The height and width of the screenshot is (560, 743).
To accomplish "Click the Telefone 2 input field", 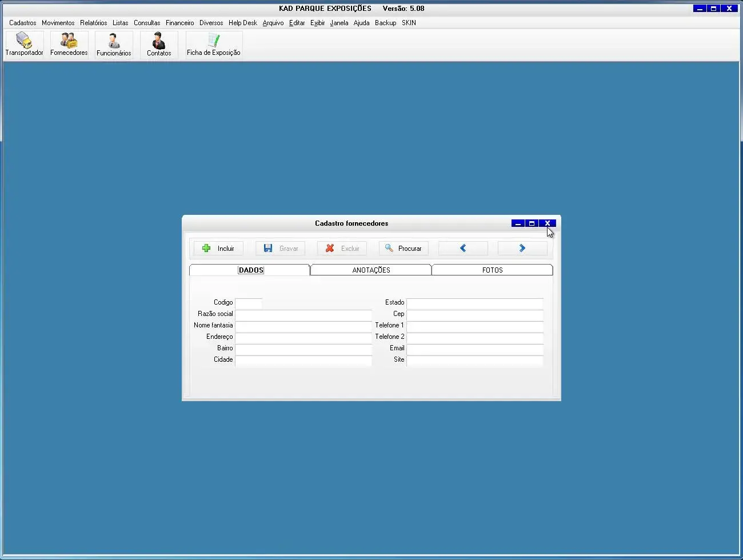I will [475, 337].
